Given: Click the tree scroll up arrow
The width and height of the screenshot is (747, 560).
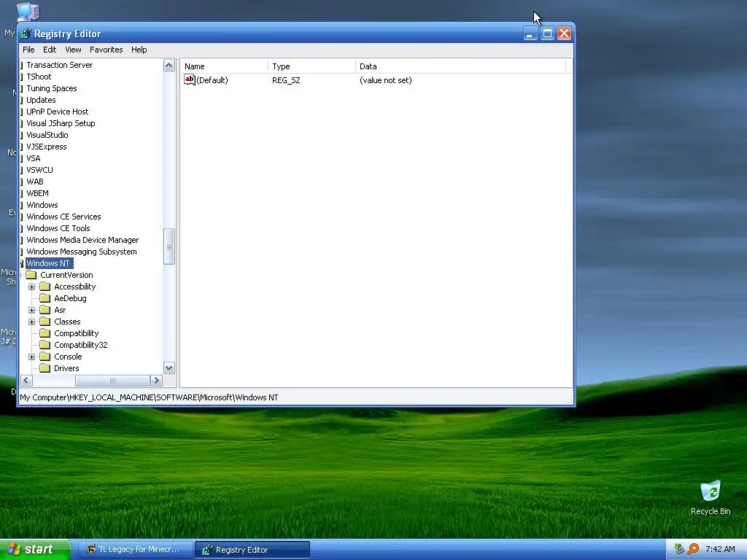Looking at the screenshot, I should [169, 65].
